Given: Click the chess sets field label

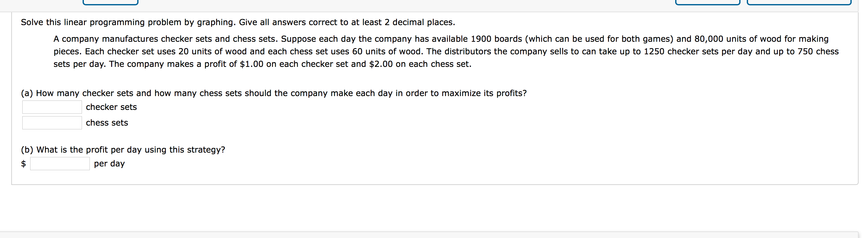Looking at the screenshot, I should [107, 123].
